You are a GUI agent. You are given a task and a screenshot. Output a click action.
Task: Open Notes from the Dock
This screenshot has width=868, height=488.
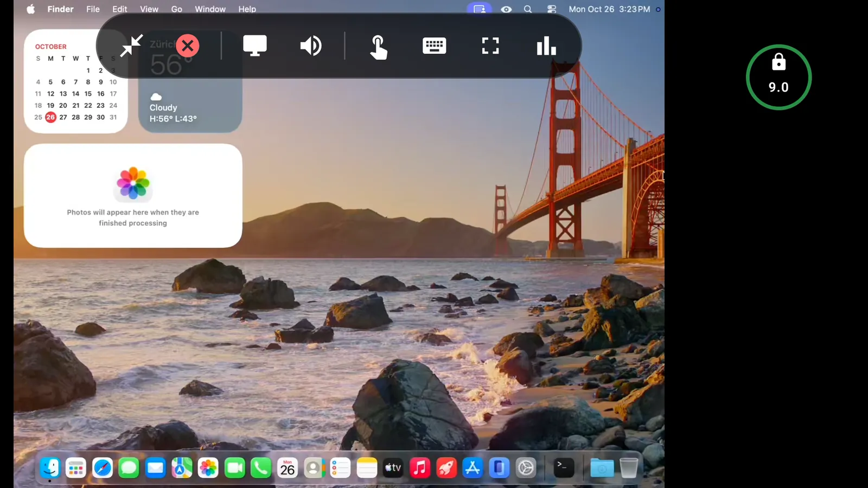click(x=367, y=467)
